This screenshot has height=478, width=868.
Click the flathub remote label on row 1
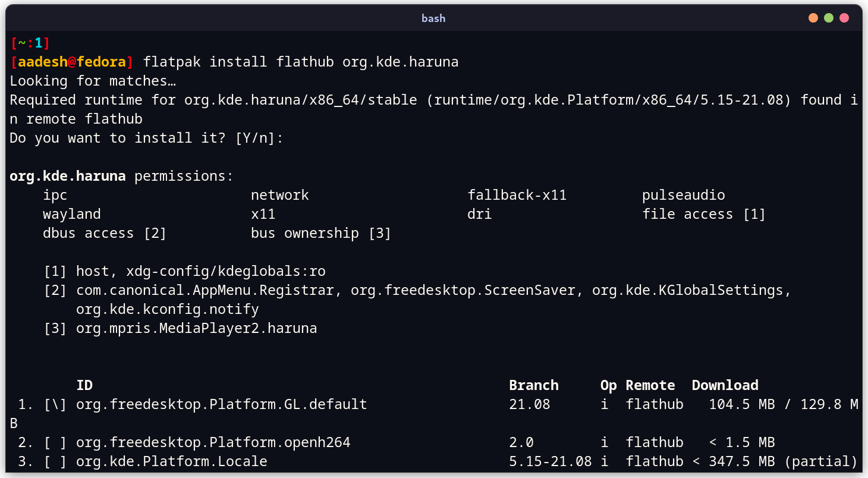(655, 404)
